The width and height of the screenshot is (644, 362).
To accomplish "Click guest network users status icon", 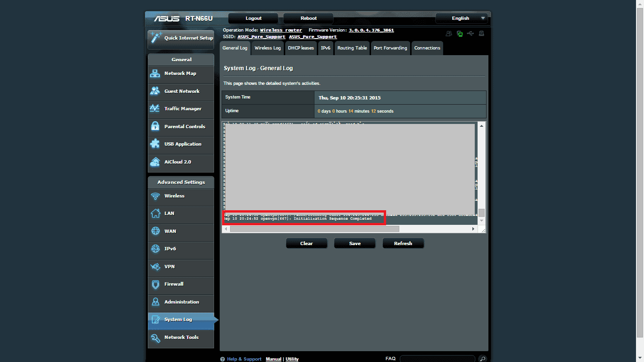I will (x=449, y=33).
